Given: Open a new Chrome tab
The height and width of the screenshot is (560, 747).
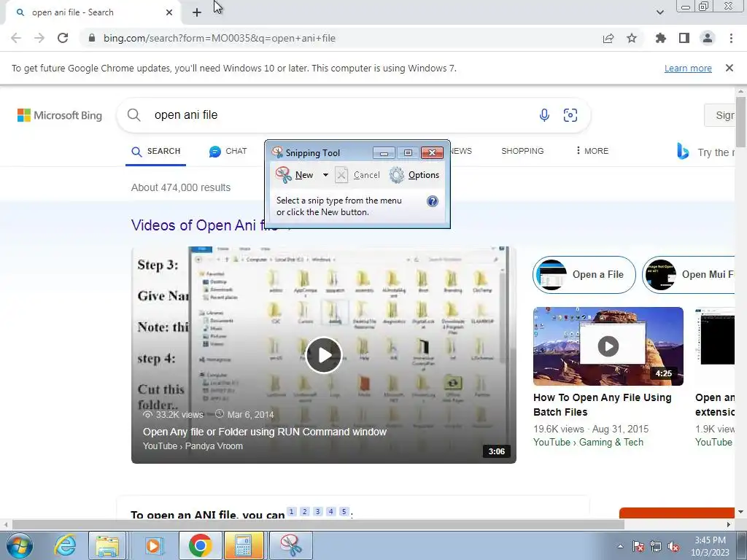Looking at the screenshot, I should [197, 12].
